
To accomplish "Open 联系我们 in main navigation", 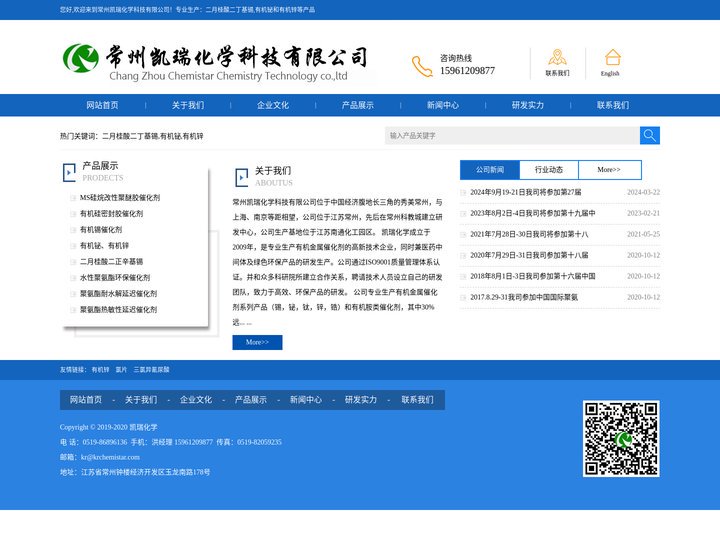I will [613, 105].
